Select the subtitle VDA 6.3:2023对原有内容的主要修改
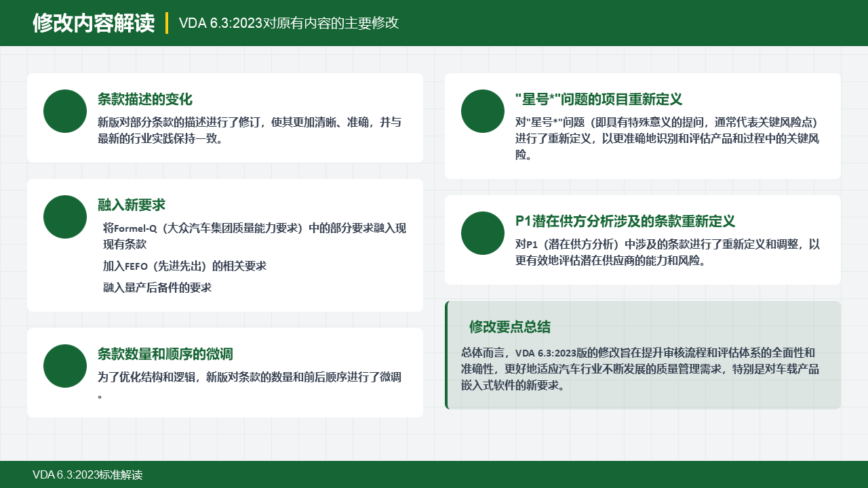The width and height of the screenshot is (868, 488). (289, 23)
